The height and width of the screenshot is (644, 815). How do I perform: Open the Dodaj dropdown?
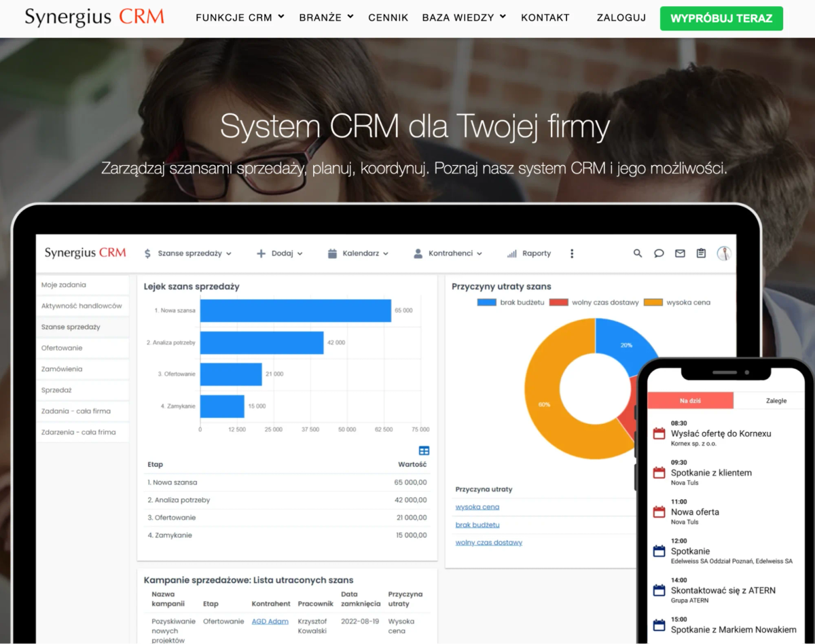280,253
